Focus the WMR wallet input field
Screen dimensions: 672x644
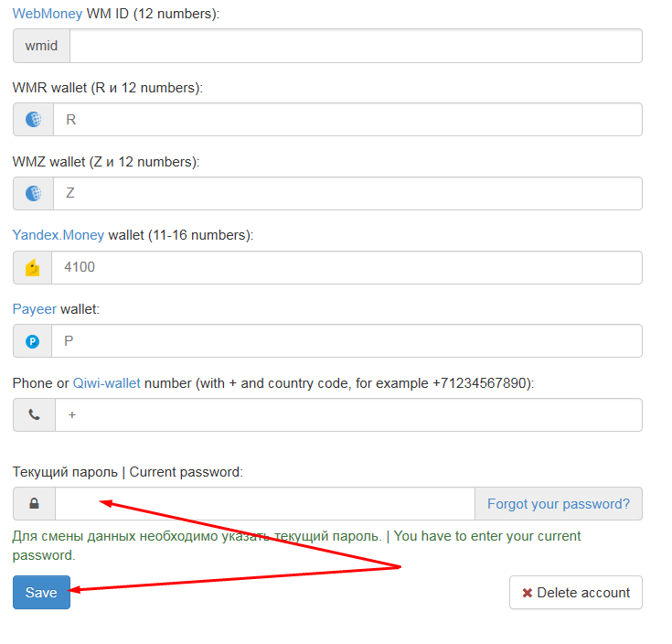pyautogui.click(x=347, y=120)
